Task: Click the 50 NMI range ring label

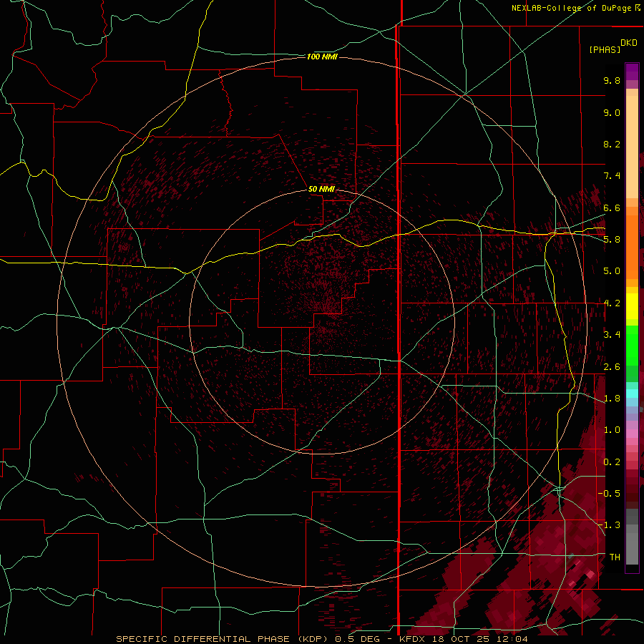Action: click(x=321, y=189)
